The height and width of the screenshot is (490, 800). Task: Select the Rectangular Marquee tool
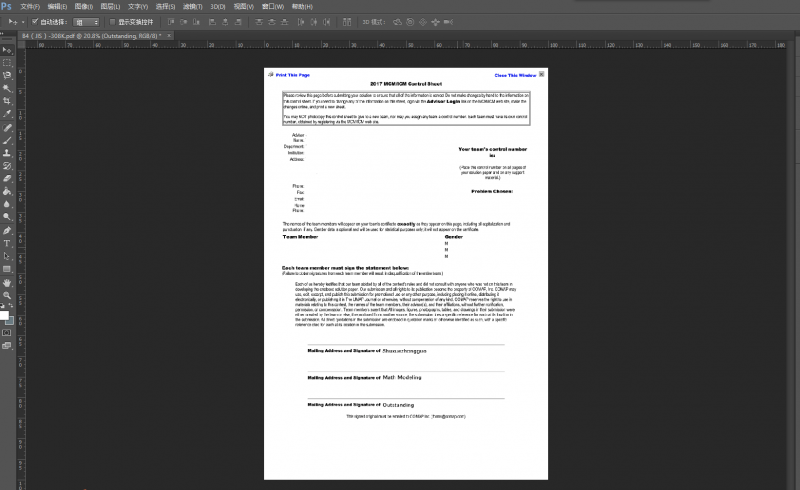pyautogui.click(x=7, y=62)
